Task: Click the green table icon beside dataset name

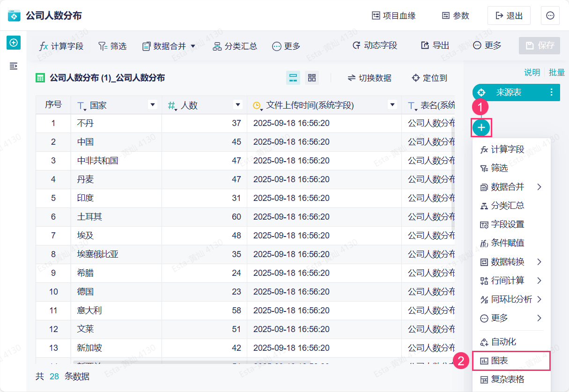Action: [40, 78]
